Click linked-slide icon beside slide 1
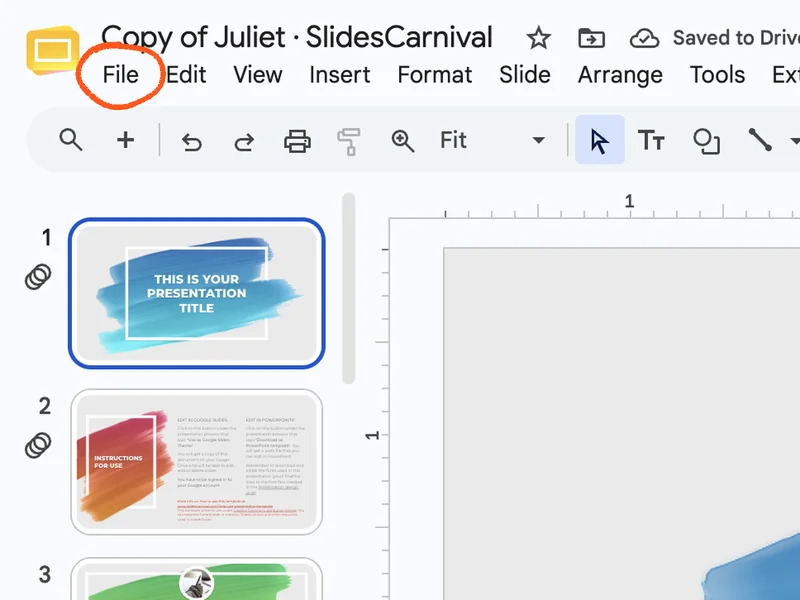Viewport: 800px width, 600px height. 38,277
